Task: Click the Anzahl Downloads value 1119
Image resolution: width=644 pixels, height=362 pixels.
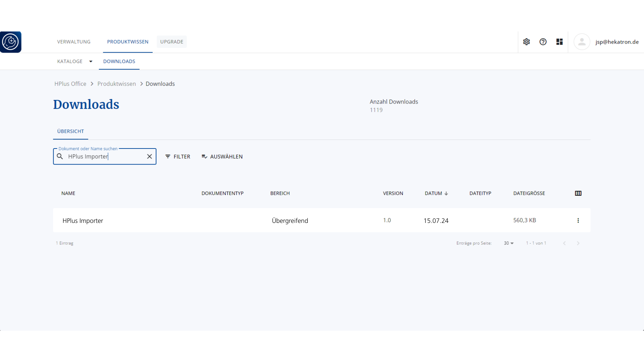Action: [x=376, y=110]
